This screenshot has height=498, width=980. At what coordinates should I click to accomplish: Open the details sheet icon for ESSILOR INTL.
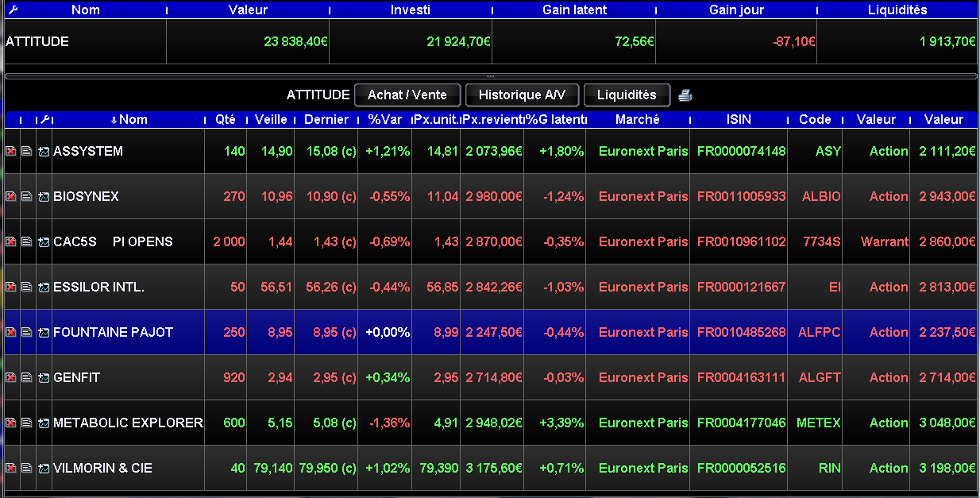26,287
